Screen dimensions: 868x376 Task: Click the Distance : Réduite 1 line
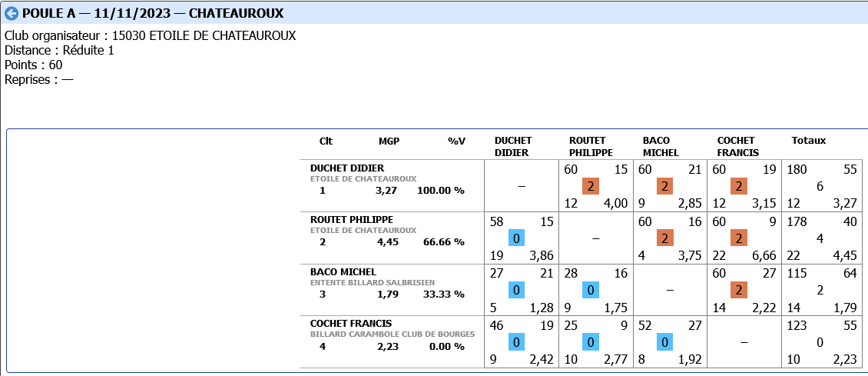tap(59, 51)
